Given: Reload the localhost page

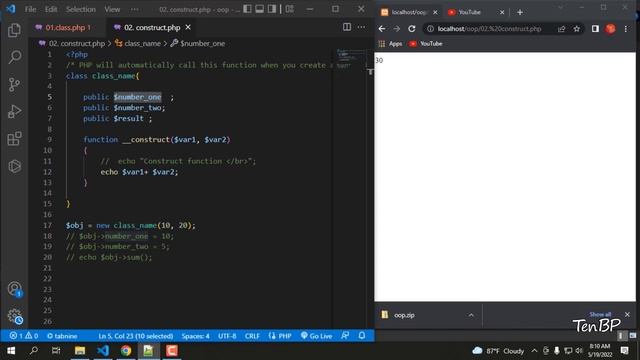Looking at the screenshot, I should (x=412, y=29).
